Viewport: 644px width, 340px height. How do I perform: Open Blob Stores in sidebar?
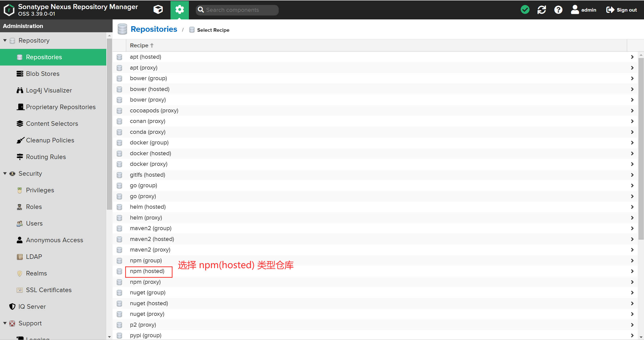point(43,74)
